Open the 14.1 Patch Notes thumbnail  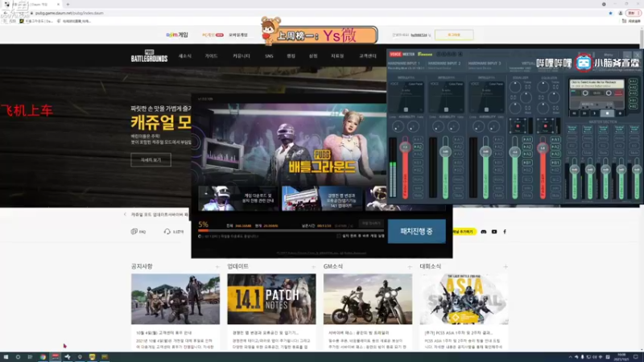271,299
